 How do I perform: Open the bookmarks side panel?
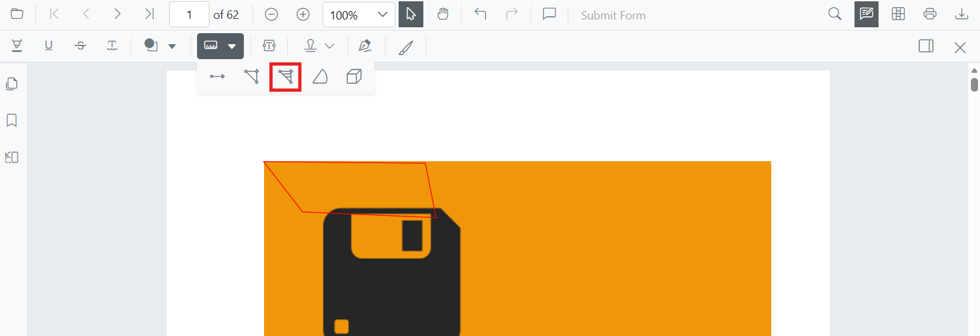tap(12, 120)
